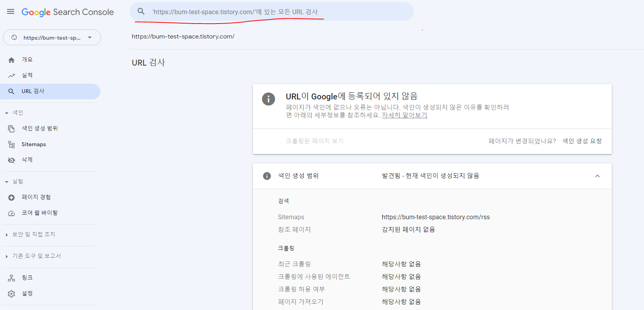The height and width of the screenshot is (310, 644).
Task: Expand 보안 및 직접 조치 section
Action: coord(30,235)
